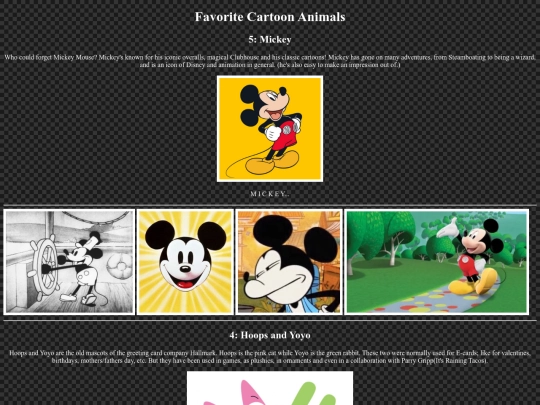This screenshot has height=405, width=540.
Task: Select the '5: Mickey' heading
Action: (270, 40)
